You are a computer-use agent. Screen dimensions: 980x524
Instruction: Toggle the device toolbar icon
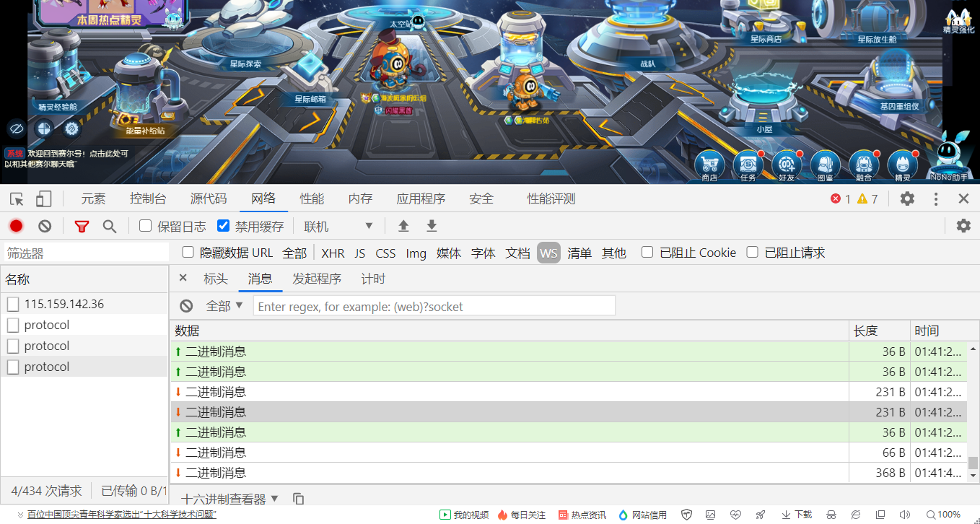pyautogui.click(x=44, y=199)
